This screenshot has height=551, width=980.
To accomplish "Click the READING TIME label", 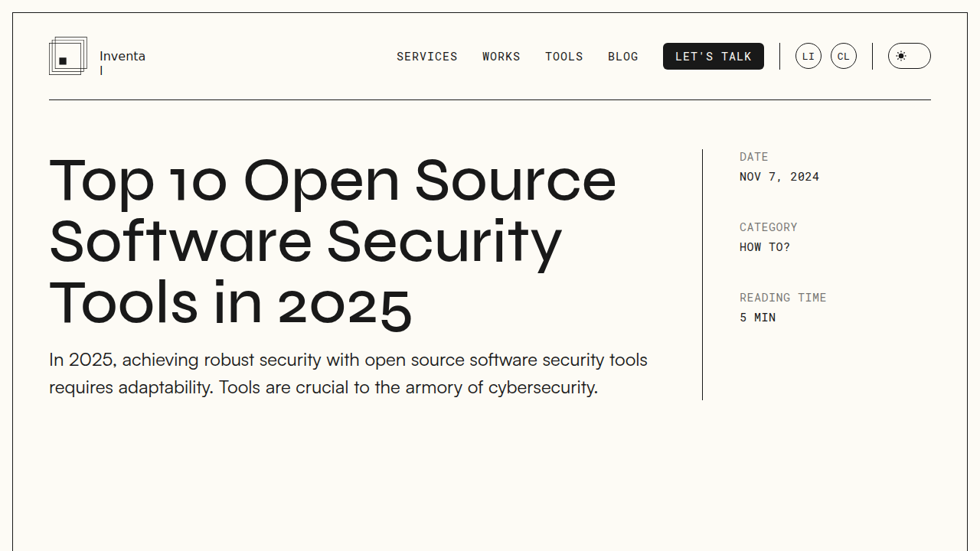I will tap(783, 298).
